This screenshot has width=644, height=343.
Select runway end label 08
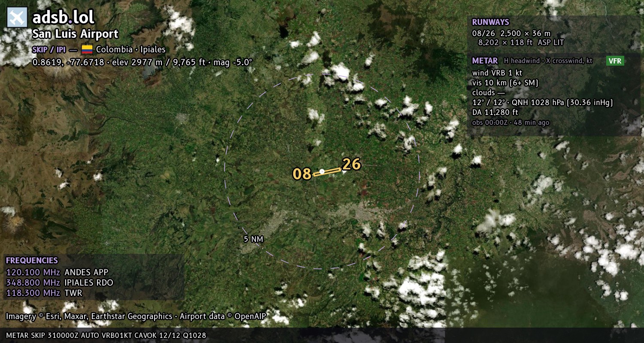tap(302, 174)
